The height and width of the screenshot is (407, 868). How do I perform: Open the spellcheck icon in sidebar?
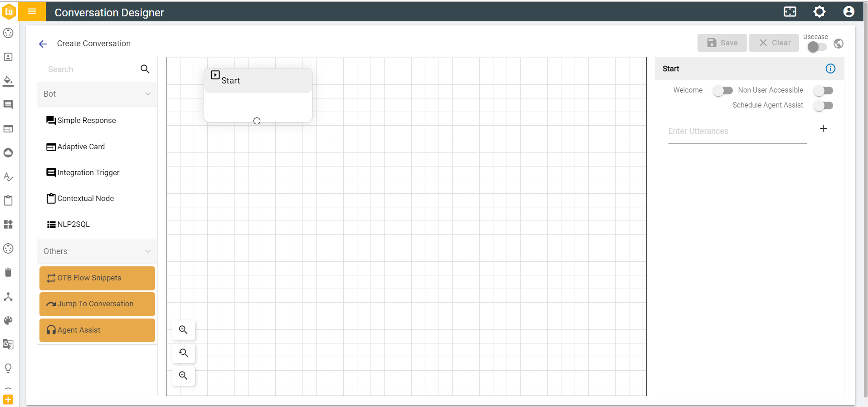coord(8,177)
